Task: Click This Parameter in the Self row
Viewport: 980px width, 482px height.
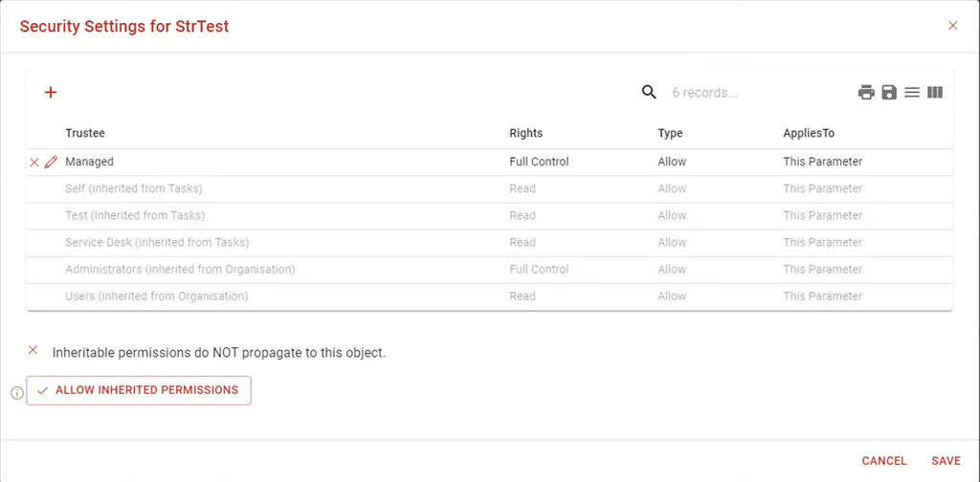Action: [822, 188]
